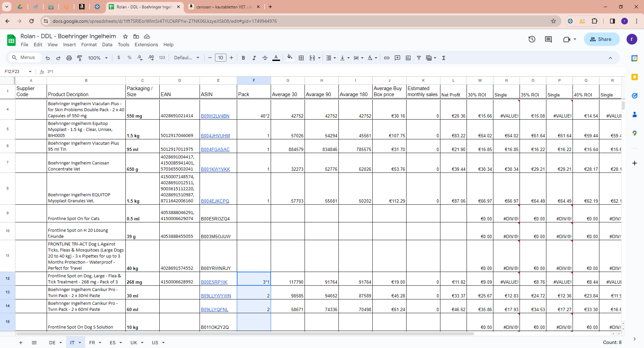Open the Functions sigma icon
Image resolution: width=644 pixels, height=348 pixels.
tap(444, 58)
